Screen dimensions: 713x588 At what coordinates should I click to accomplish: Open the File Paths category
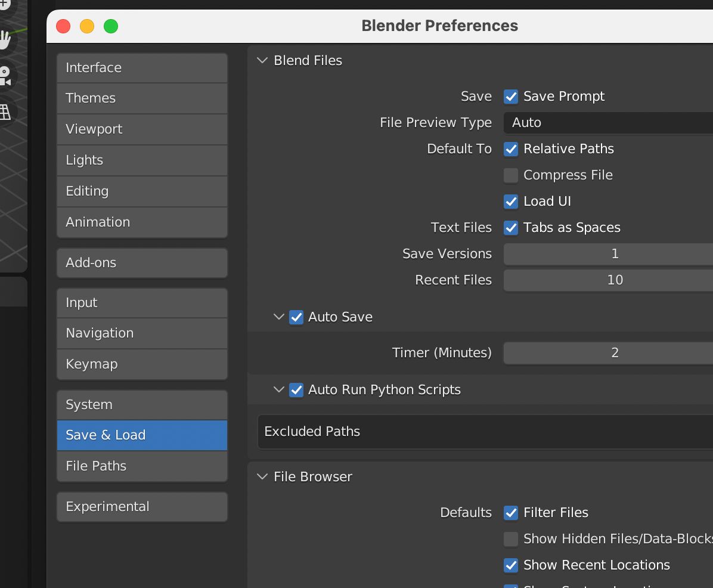[x=142, y=466]
